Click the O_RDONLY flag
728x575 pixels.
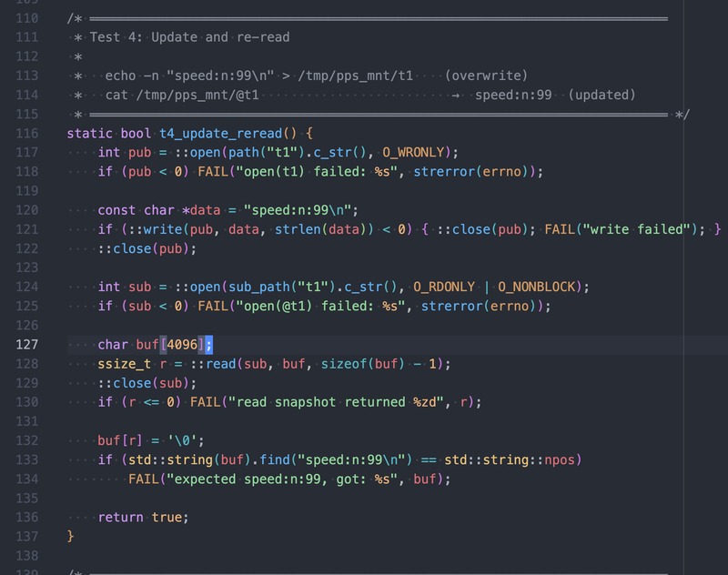pyautogui.click(x=444, y=287)
